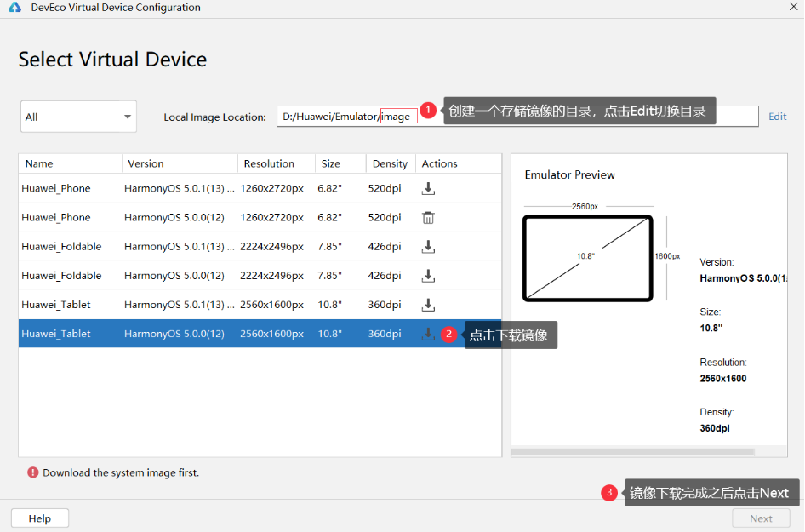Screen dimensions: 805x532
Task: Download Huawei_Phone HarmonyOS 5.0.1(13) image
Action: click(x=428, y=188)
